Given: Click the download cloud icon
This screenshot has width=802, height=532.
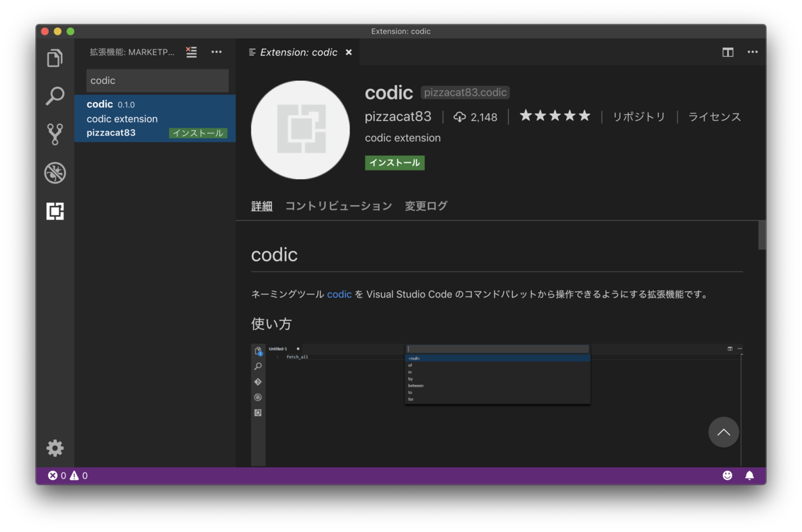Looking at the screenshot, I should pos(460,117).
